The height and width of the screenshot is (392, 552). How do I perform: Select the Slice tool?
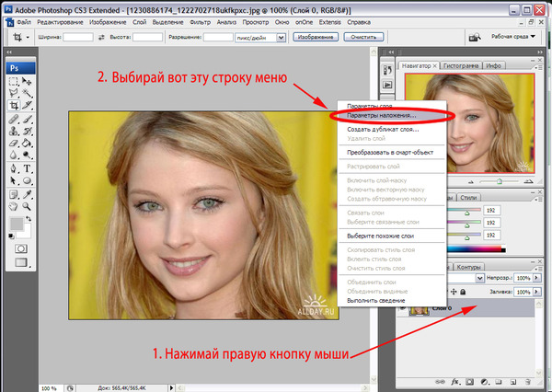(27, 105)
